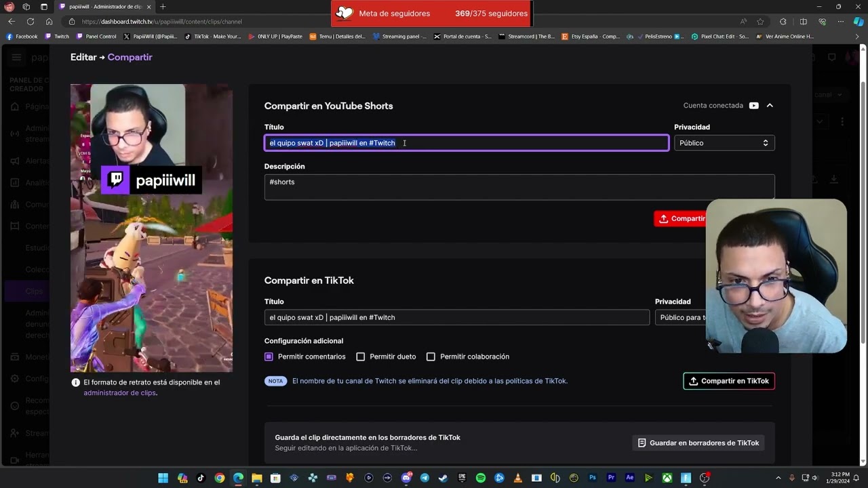Launch TikTok from the taskbar

(x=201, y=478)
